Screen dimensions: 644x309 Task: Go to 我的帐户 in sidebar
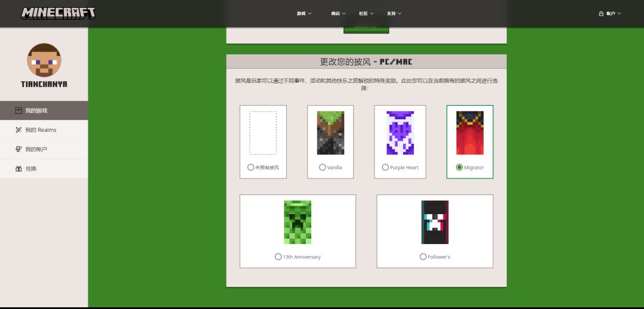click(44, 149)
